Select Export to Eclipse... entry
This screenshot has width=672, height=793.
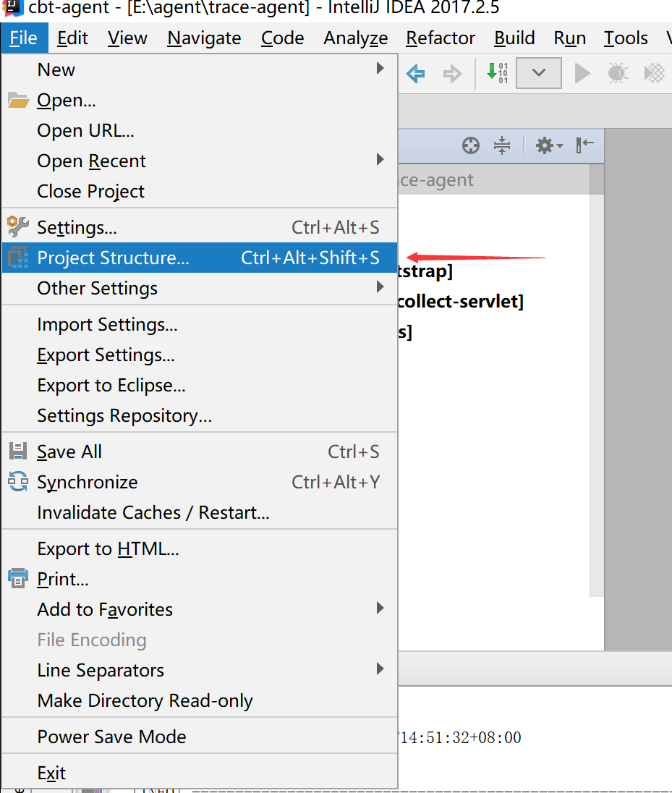200,385
